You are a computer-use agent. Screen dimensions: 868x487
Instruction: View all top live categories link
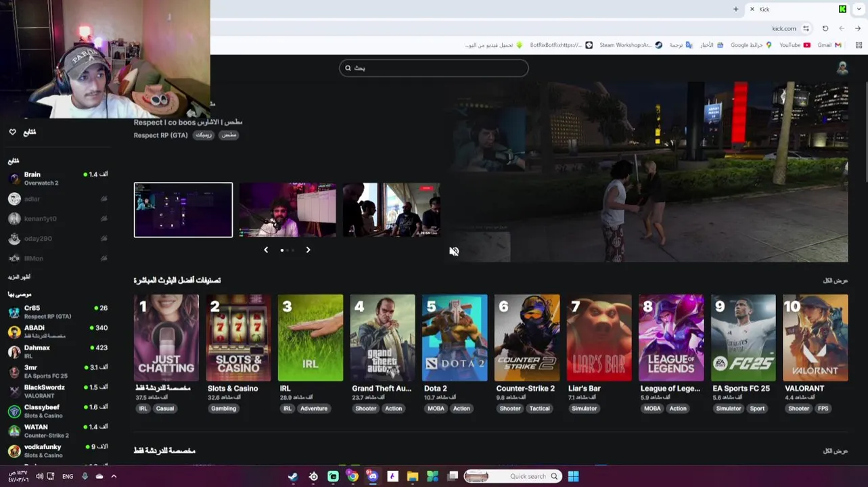(x=835, y=280)
